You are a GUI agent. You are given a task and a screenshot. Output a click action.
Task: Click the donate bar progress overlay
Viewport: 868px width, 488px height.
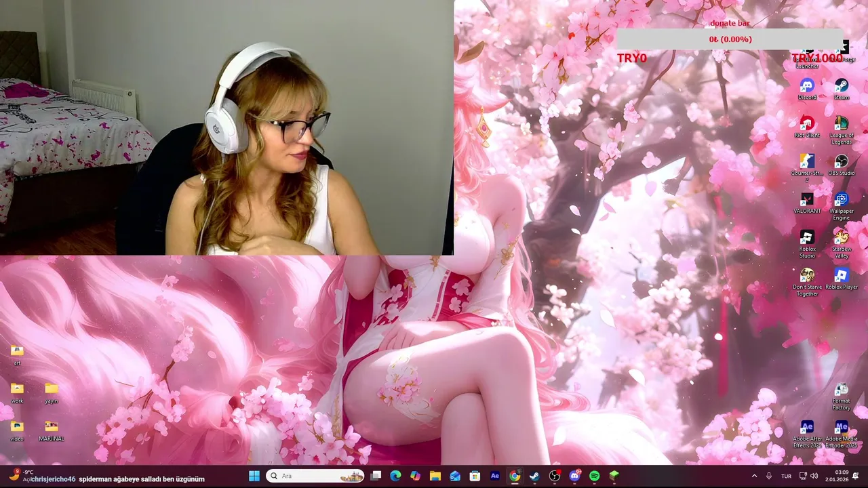pyautogui.click(x=730, y=39)
